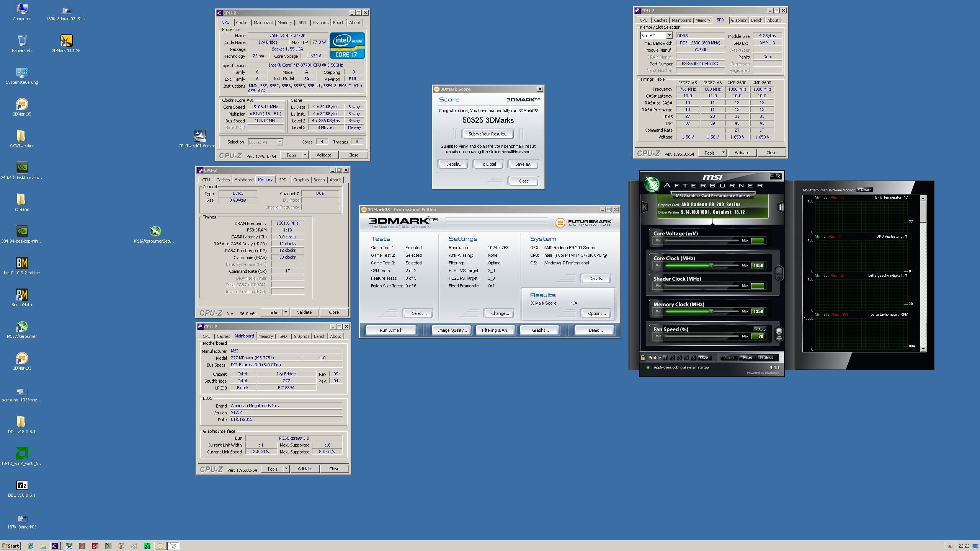Select Afterburner profile slot 1
Screen dimensions: 980x551
coord(665,358)
